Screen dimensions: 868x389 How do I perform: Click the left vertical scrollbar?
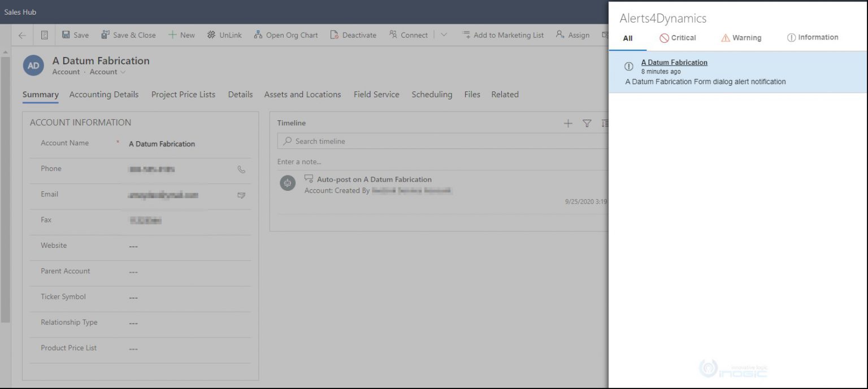pyautogui.click(x=5, y=186)
